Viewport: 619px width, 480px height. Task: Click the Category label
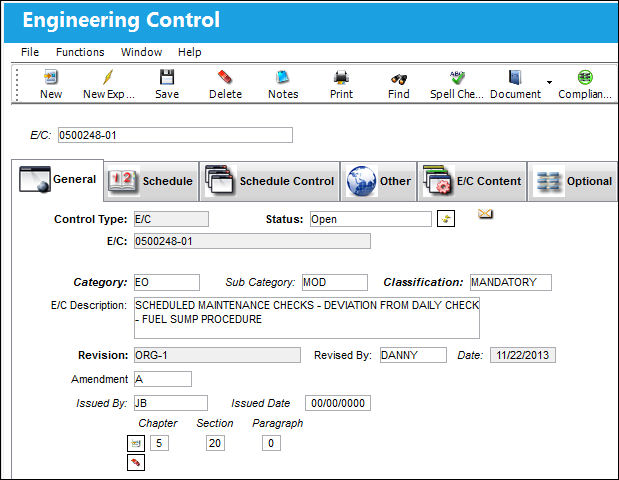tap(100, 282)
